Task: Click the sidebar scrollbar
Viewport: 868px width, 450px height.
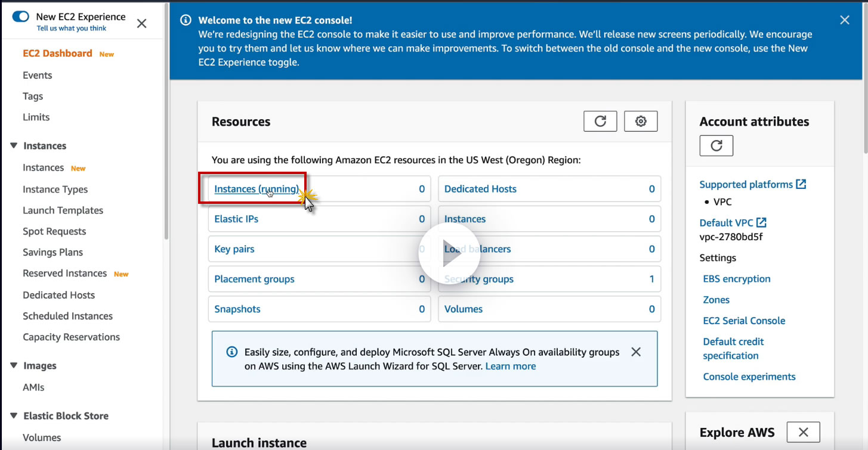Action: click(166, 121)
